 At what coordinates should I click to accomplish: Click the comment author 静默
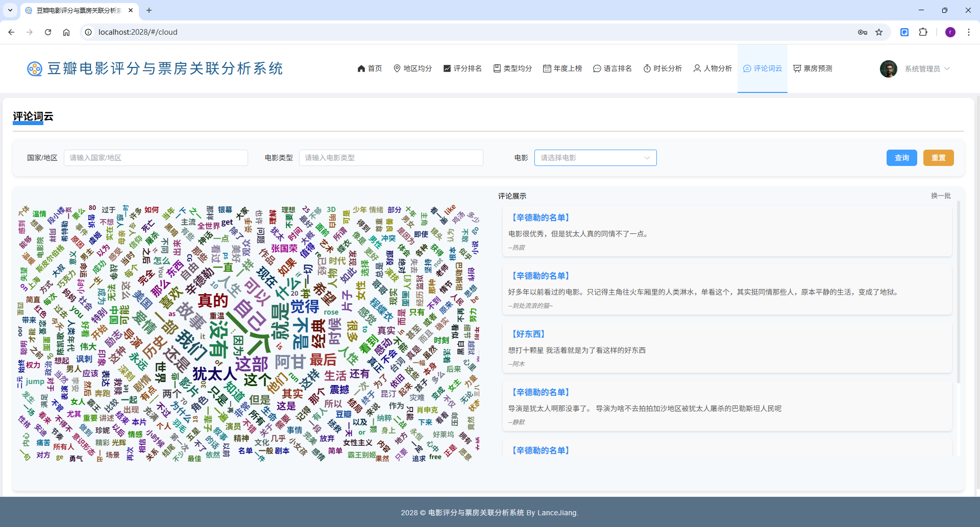pyautogui.click(x=517, y=422)
